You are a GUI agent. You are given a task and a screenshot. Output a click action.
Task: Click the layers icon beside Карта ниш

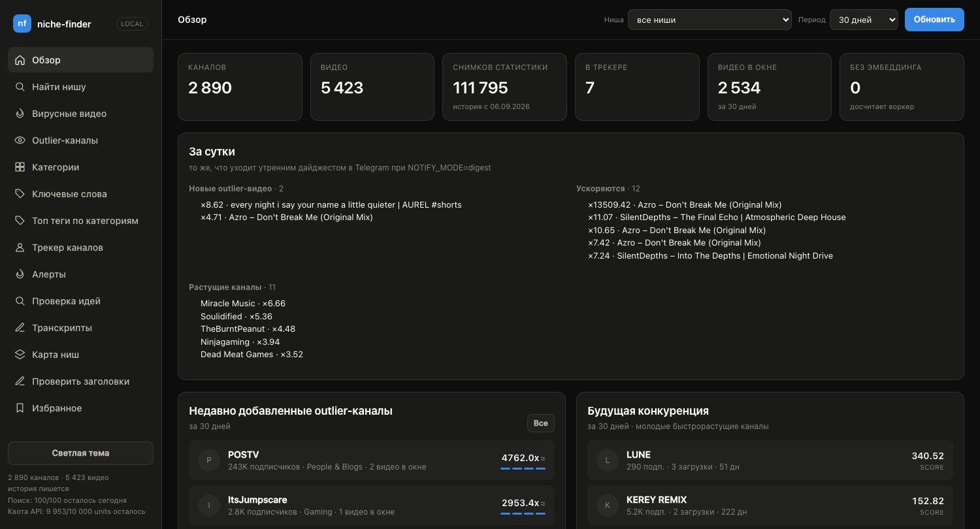(20, 355)
